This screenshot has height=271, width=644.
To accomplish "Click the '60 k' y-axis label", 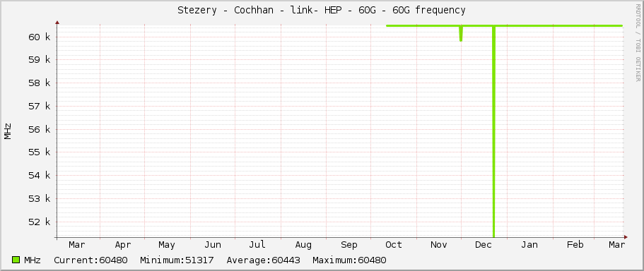I will click(x=40, y=37).
